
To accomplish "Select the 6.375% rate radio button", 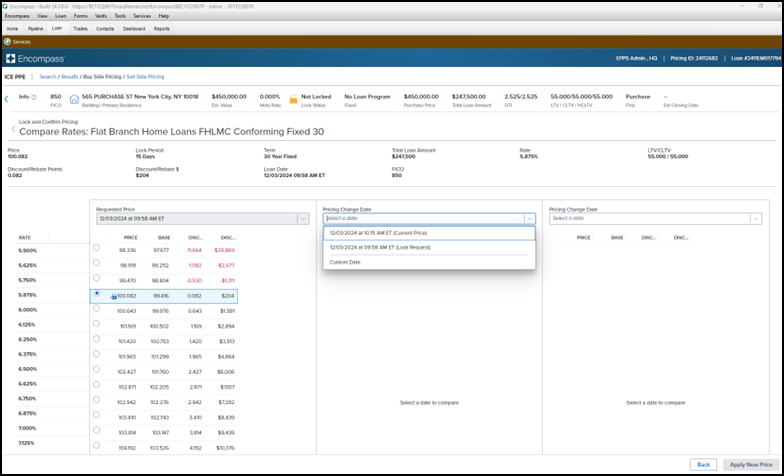I will tap(96, 354).
